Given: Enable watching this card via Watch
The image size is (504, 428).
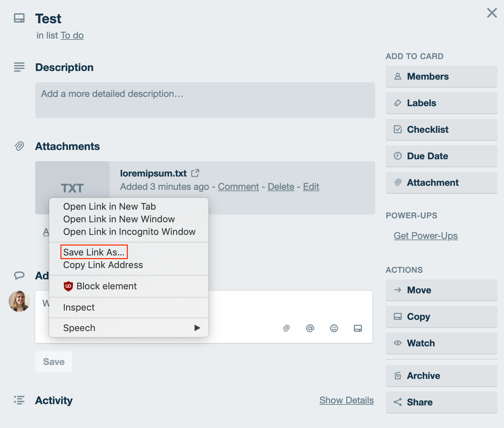Looking at the screenshot, I should [441, 343].
